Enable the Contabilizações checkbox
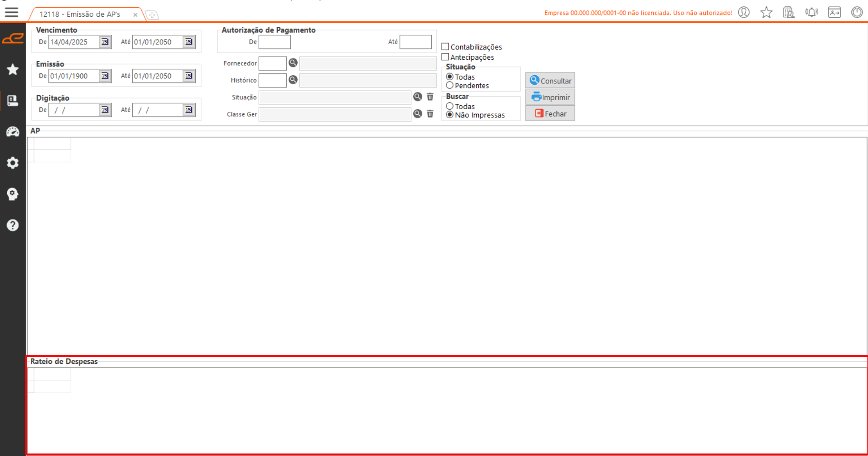The width and height of the screenshot is (868, 456). [445, 47]
